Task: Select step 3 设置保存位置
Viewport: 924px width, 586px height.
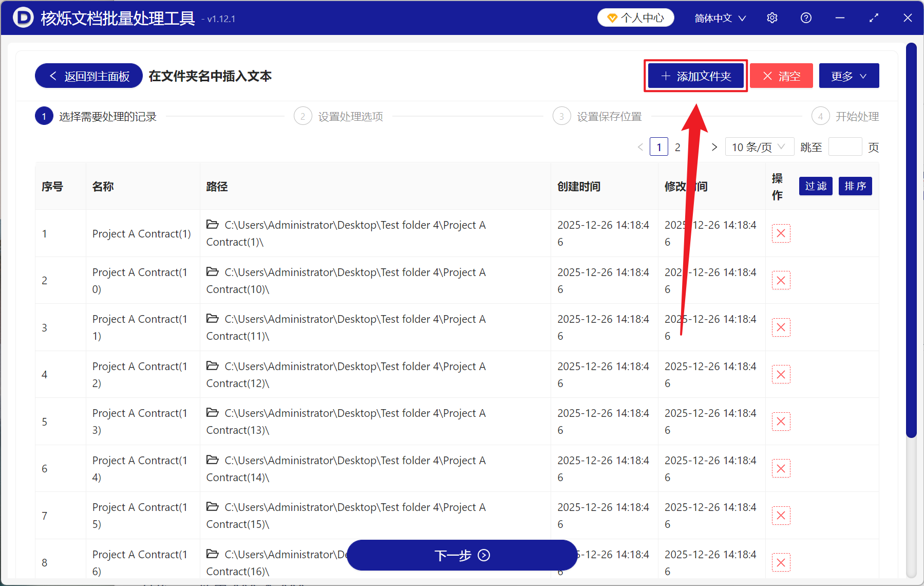Action: 597,116
